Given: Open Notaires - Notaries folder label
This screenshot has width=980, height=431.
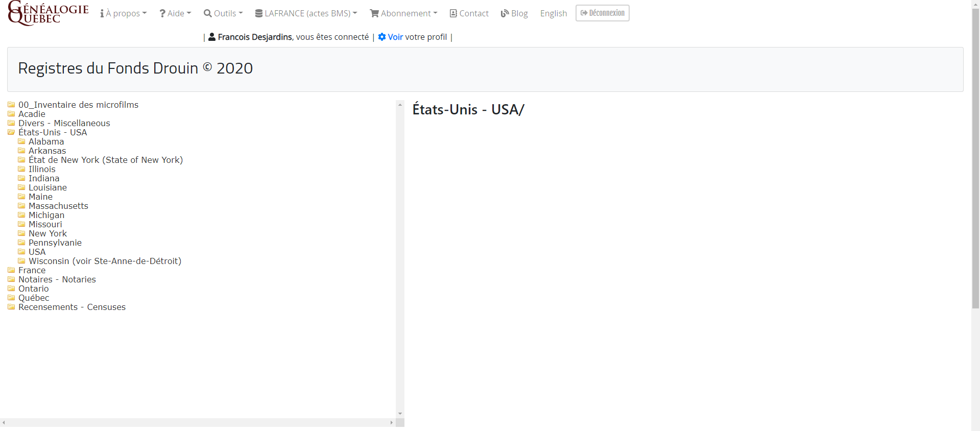Looking at the screenshot, I should click(57, 279).
